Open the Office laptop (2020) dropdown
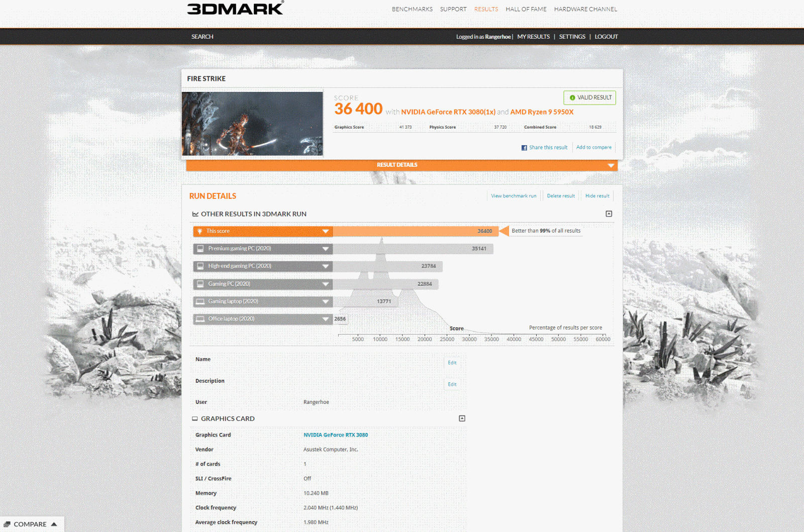This screenshot has width=804, height=532. point(263,319)
